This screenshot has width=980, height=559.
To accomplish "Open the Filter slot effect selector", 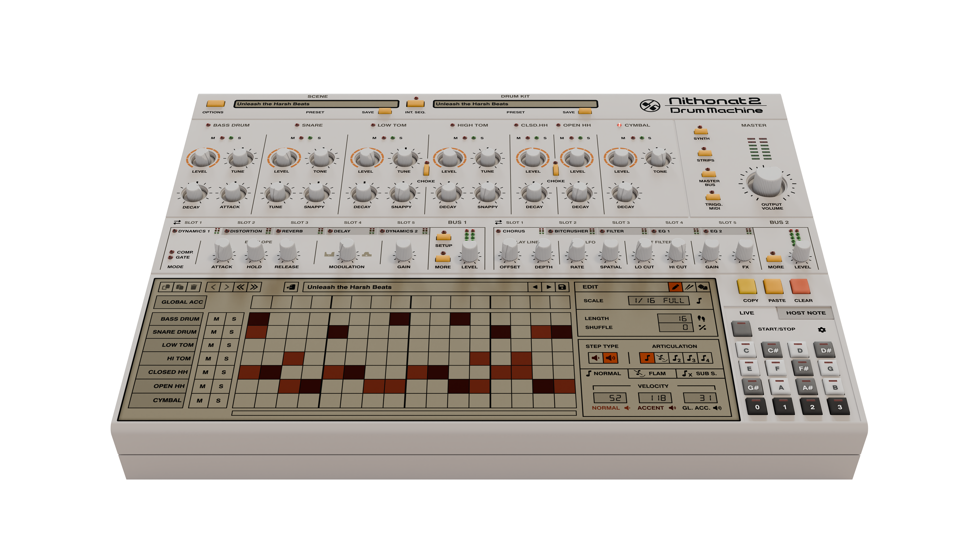I will click(x=615, y=231).
